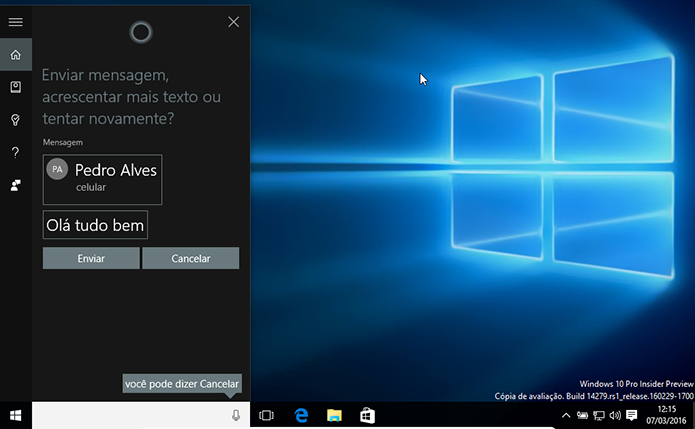This screenshot has width=695, height=429.
Task: Select the Cortana Home icon
Action: pos(16,55)
